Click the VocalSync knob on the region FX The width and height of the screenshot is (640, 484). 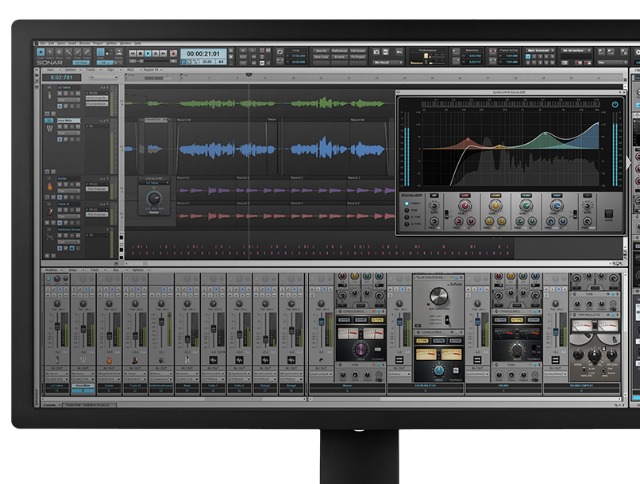154,199
